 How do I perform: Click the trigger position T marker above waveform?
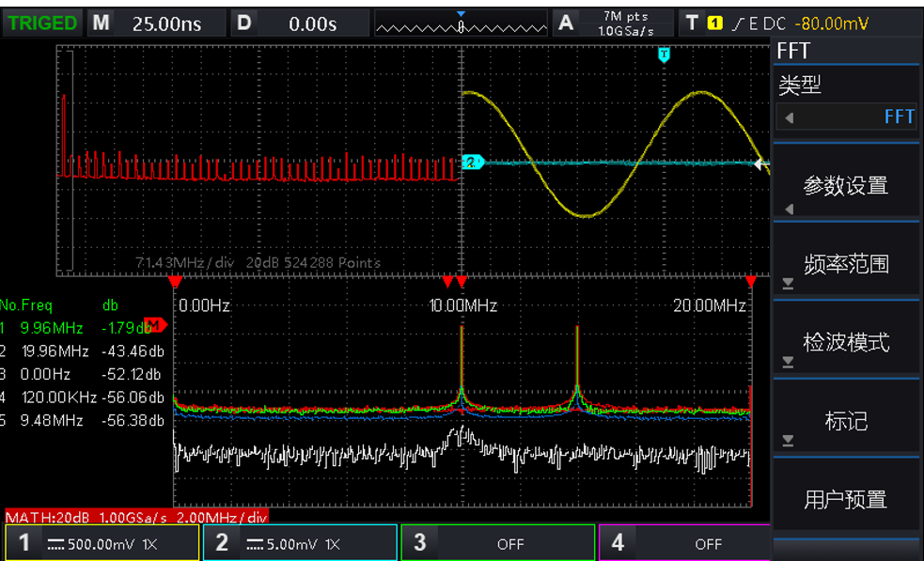[664, 55]
